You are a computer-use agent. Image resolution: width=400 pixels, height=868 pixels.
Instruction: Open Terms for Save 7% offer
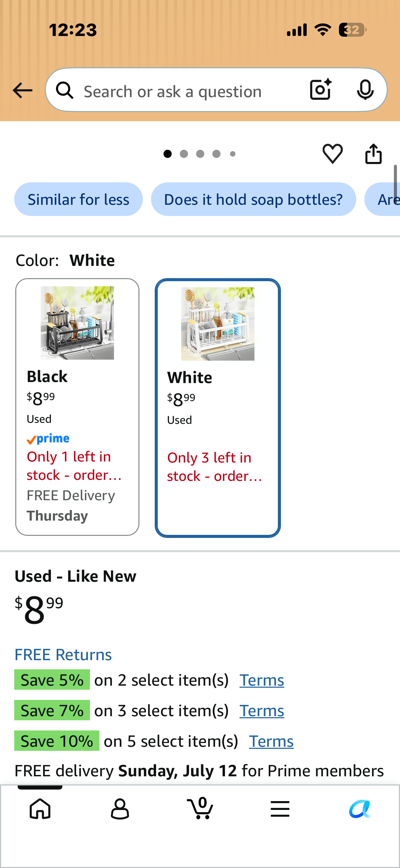click(x=262, y=711)
